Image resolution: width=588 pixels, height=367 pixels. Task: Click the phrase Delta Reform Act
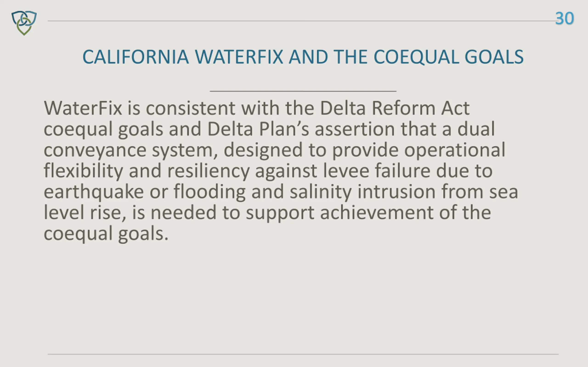(x=395, y=108)
